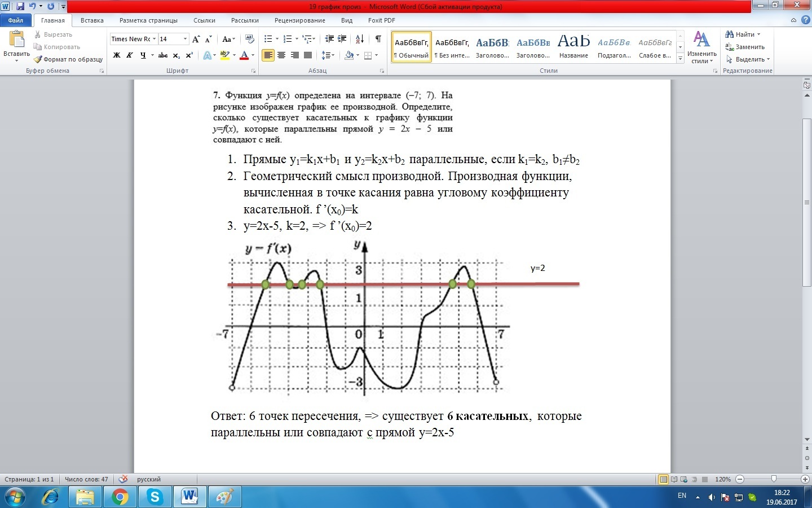Increase the font size with Grow Font
This screenshot has width=812, height=508.
click(x=196, y=39)
